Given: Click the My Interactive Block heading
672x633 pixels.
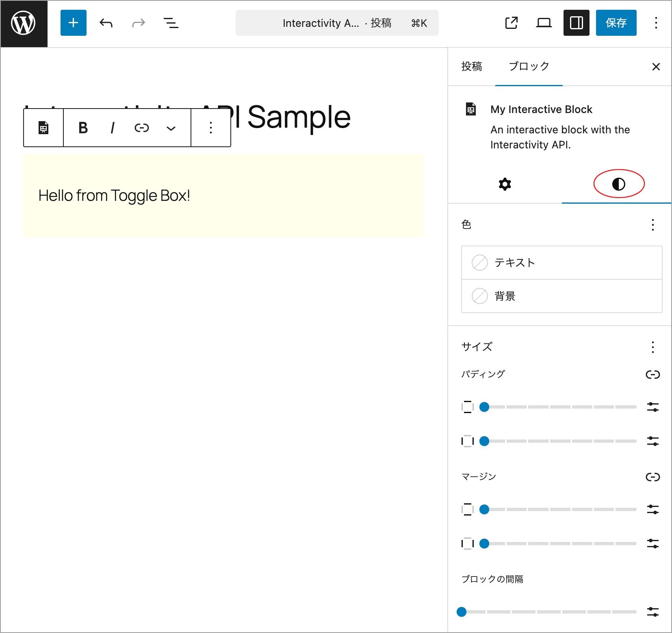Looking at the screenshot, I should pos(541,109).
